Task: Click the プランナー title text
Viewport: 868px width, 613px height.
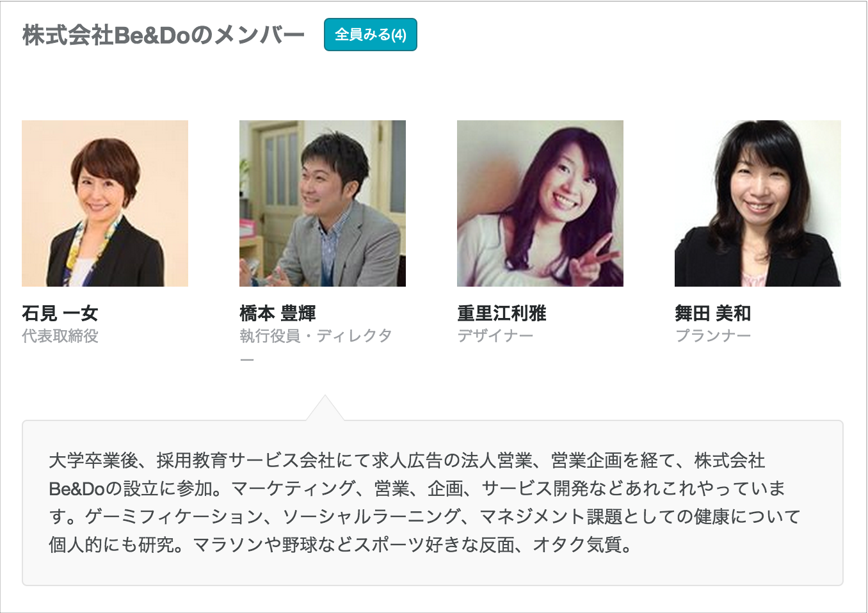Action: pos(713,336)
